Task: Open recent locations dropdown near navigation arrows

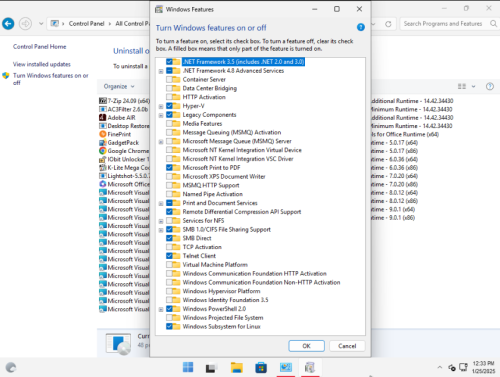Action: point(41,24)
